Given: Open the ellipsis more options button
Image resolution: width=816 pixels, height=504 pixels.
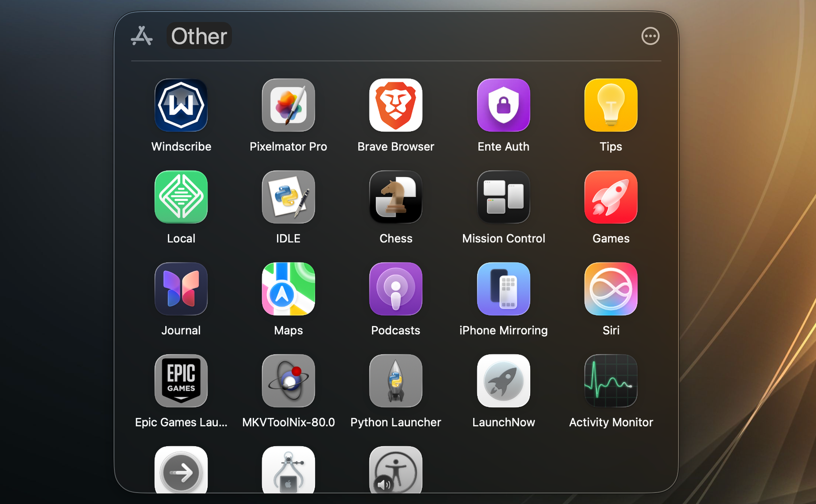Looking at the screenshot, I should pos(650,36).
